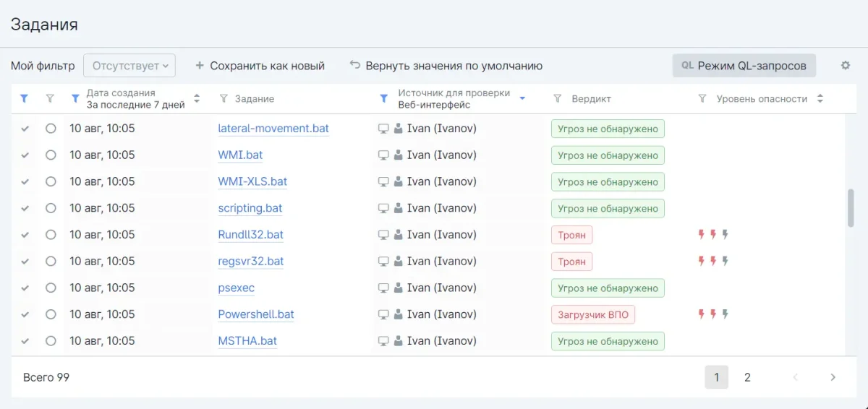This screenshot has height=409, width=868.
Task: Select radio button for MSTHA.bat row
Action: point(51,341)
